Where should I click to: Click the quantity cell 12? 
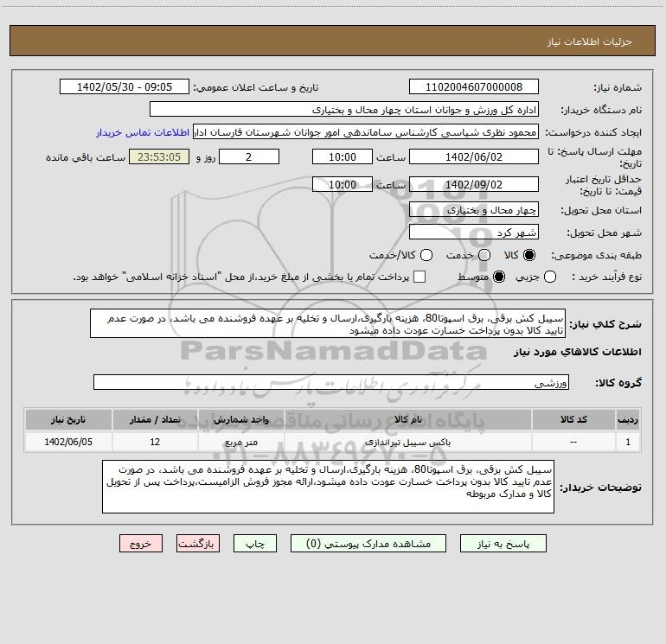pyautogui.click(x=155, y=442)
